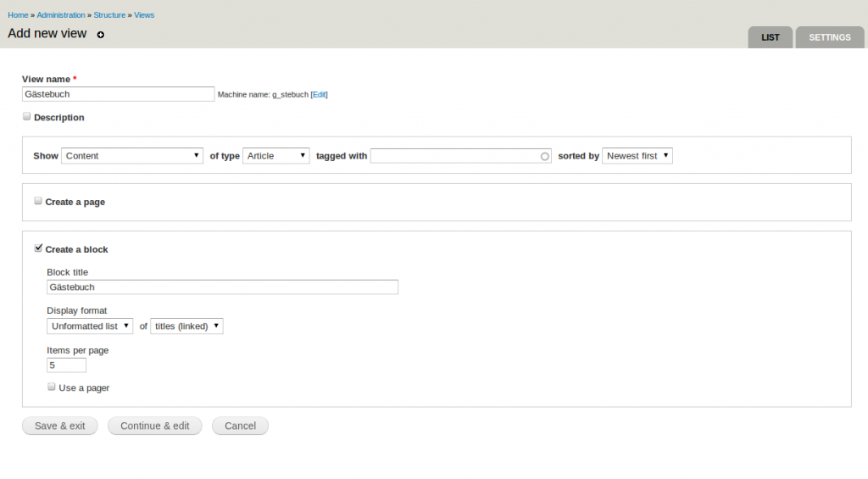
Task: Expand the titles (linked) dropdown
Action: coord(186,326)
